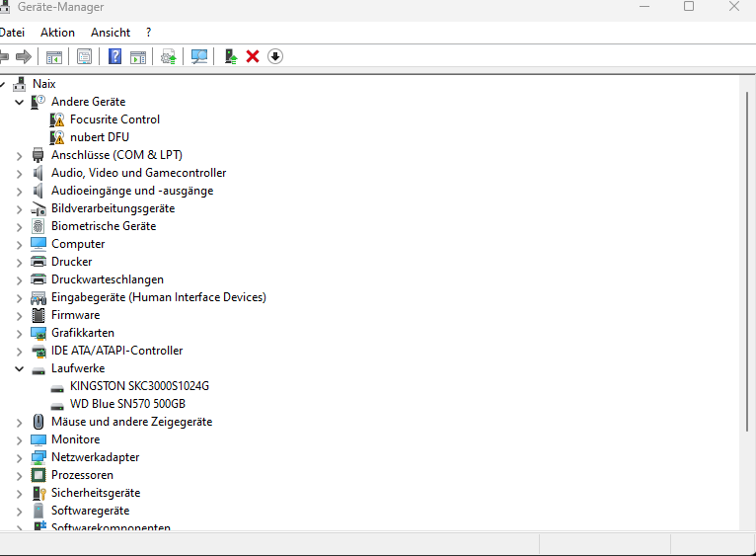The image size is (756, 556).
Task: Click the Mäuse und andere Zeigegeräte mouse icon
Action: 38,422
